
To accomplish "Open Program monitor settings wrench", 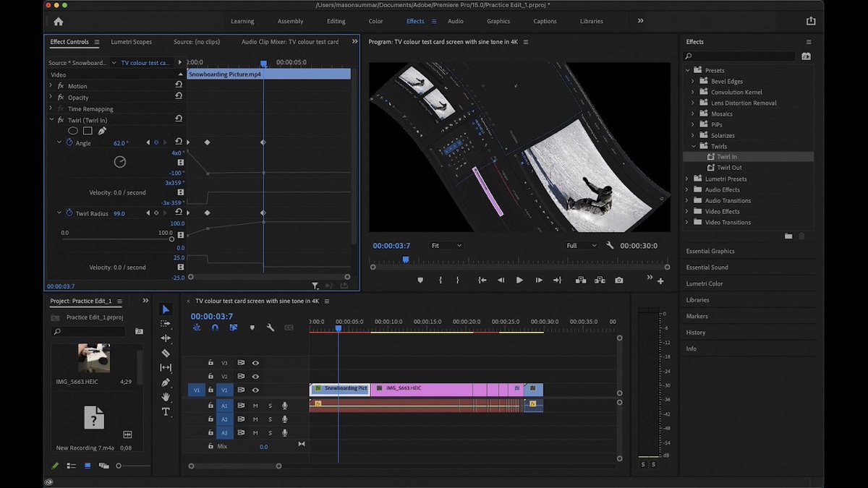I will pyautogui.click(x=610, y=246).
